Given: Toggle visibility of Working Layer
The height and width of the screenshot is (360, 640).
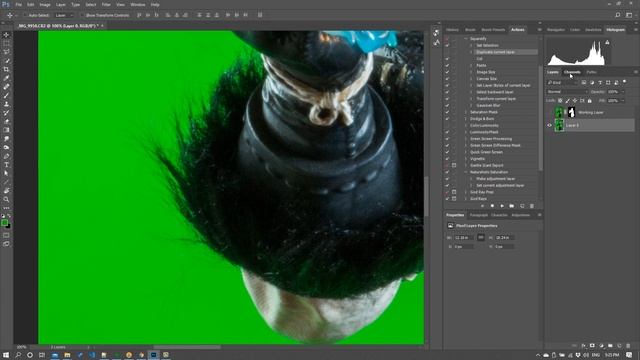Looking at the screenshot, I should coord(549,112).
